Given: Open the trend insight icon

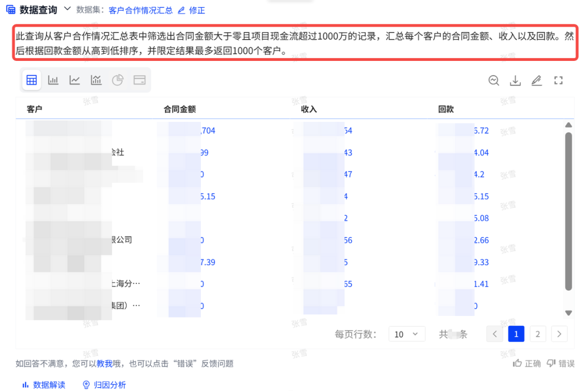Looking at the screenshot, I should pos(494,80).
